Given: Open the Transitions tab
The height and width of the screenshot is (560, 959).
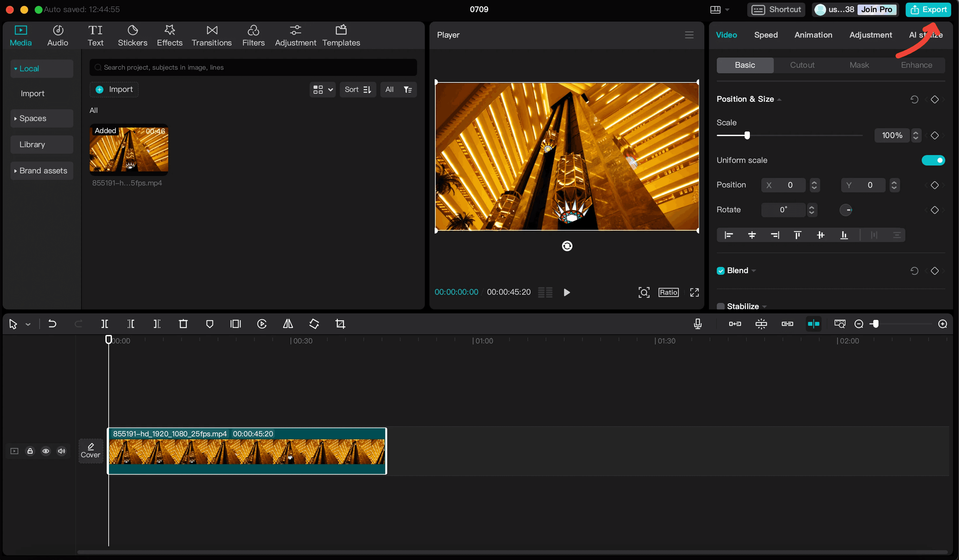Looking at the screenshot, I should click(x=211, y=36).
